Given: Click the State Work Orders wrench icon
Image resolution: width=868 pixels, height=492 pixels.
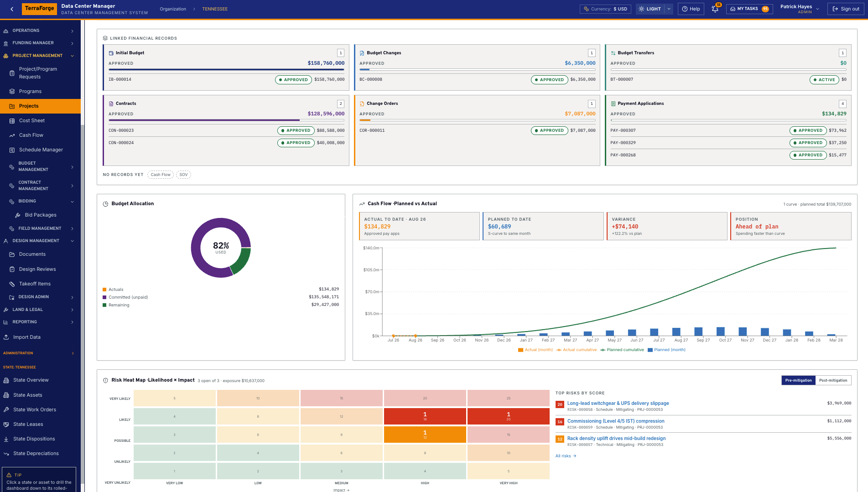Looking at the screenshot, I should [x=6, y=409].
